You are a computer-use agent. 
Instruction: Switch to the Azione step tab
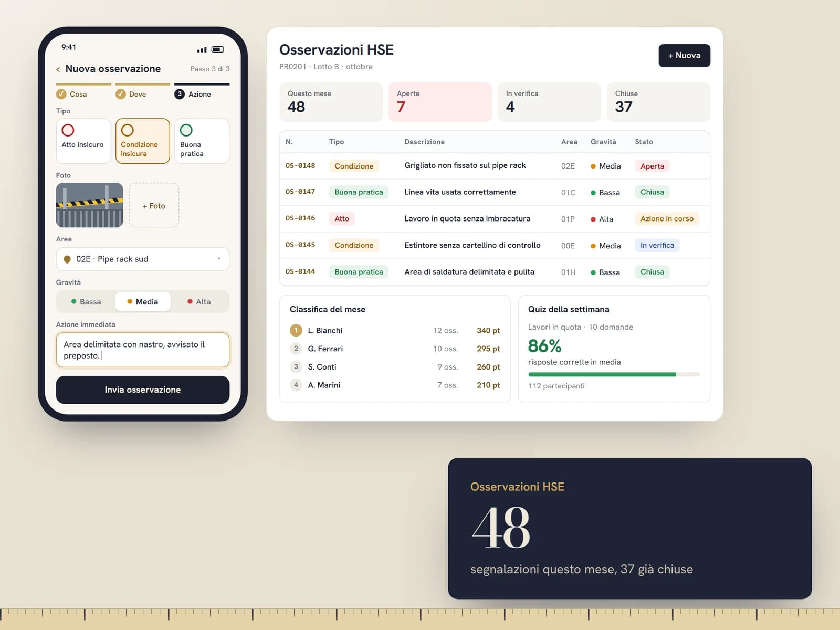202,92
